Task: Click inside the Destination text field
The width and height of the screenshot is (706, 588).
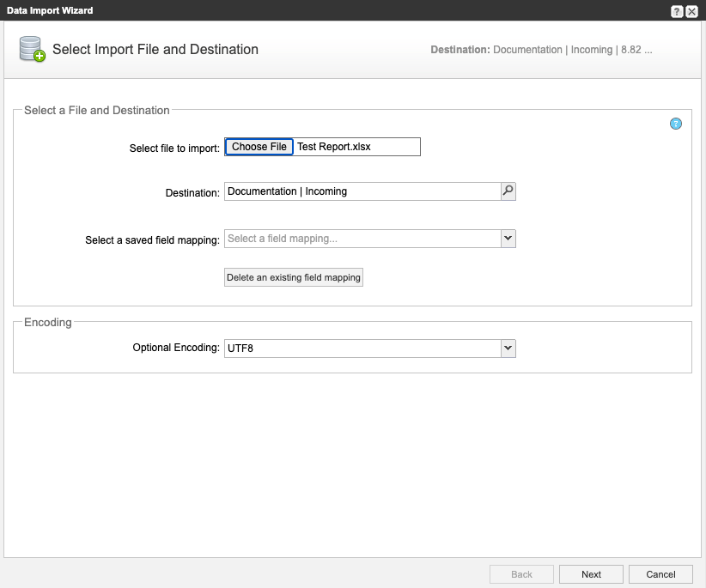Action: 361,191
